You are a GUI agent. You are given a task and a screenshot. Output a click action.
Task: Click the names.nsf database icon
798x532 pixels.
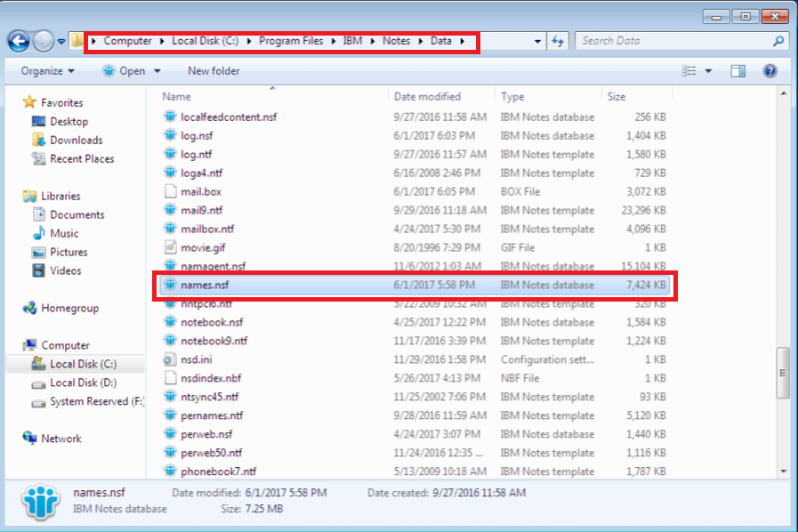[x=170, y=284]
